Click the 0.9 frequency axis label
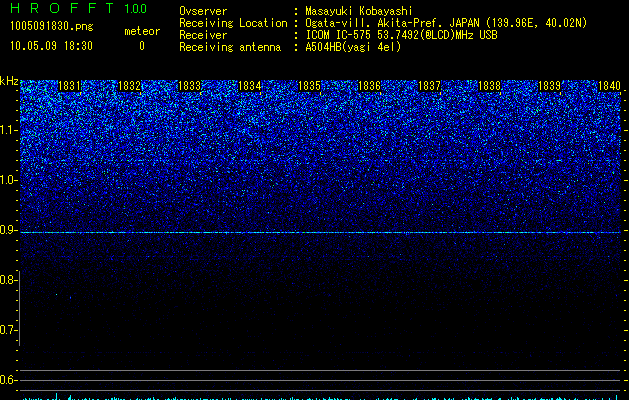629x400 pixels. pos(9,230)
